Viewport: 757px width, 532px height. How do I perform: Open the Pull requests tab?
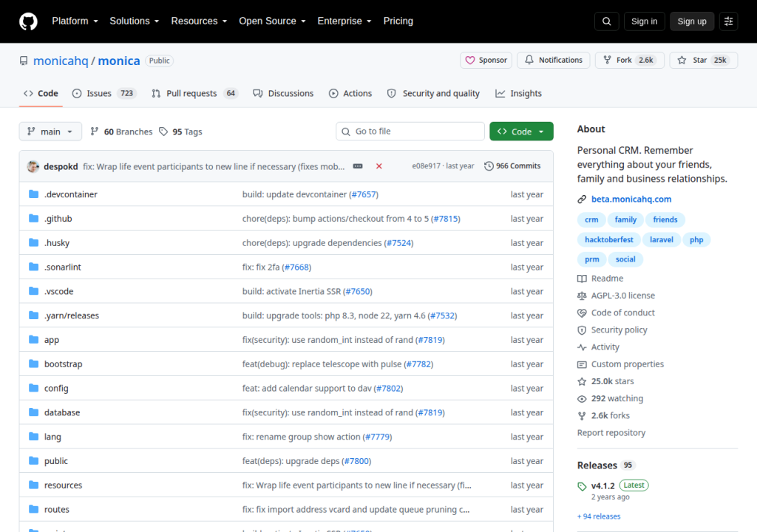194,93
